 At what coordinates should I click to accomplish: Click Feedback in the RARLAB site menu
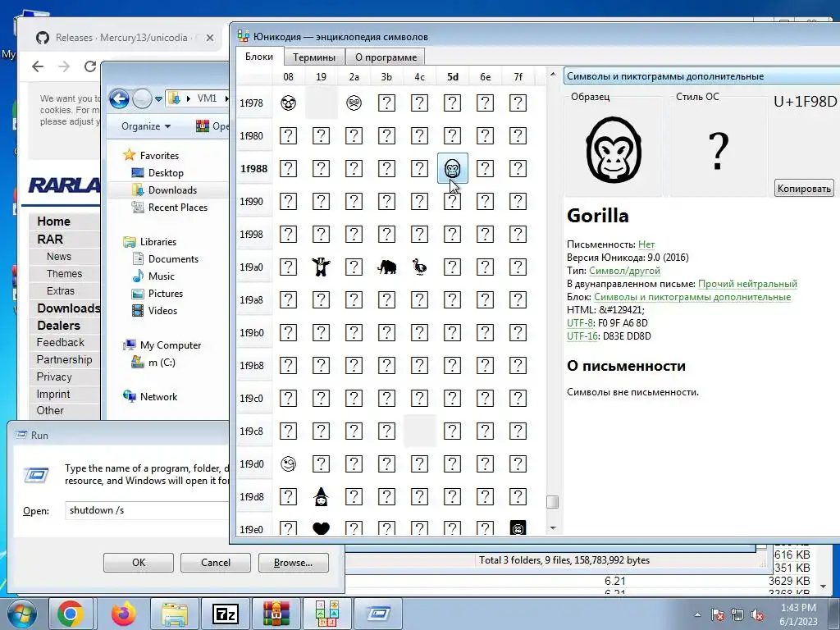61,342
